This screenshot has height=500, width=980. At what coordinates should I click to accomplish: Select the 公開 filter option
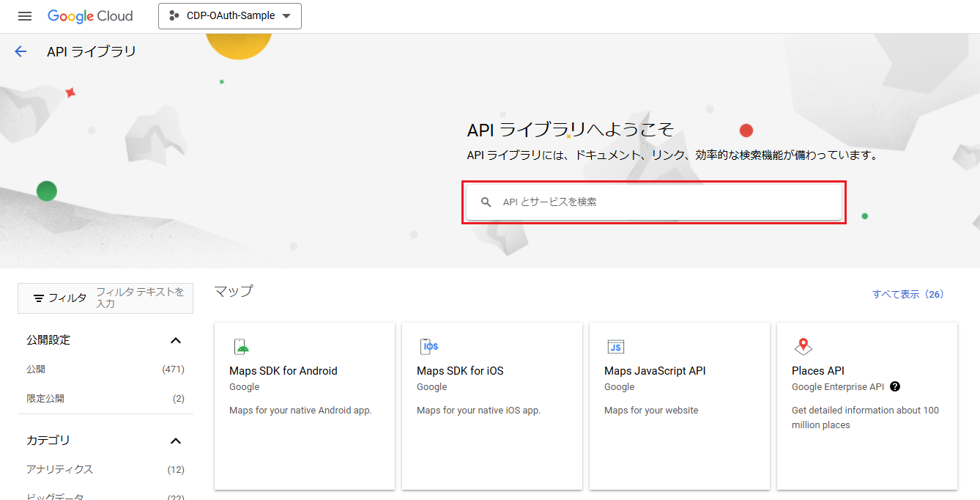pos(36,370)
